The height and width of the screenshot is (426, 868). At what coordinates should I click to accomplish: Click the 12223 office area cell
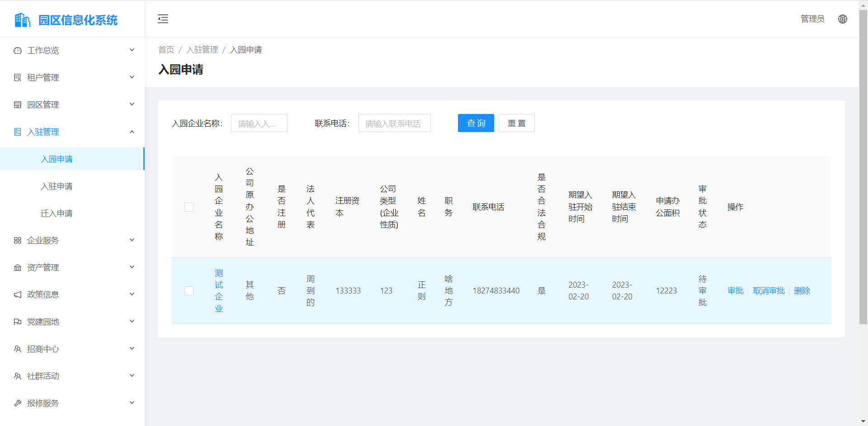click(666, 291)
